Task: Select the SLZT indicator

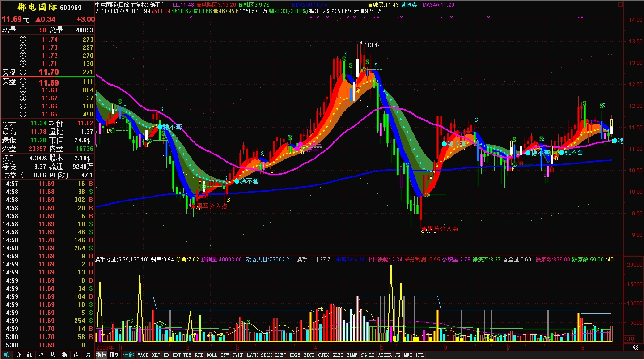Action: click(338, 355)
